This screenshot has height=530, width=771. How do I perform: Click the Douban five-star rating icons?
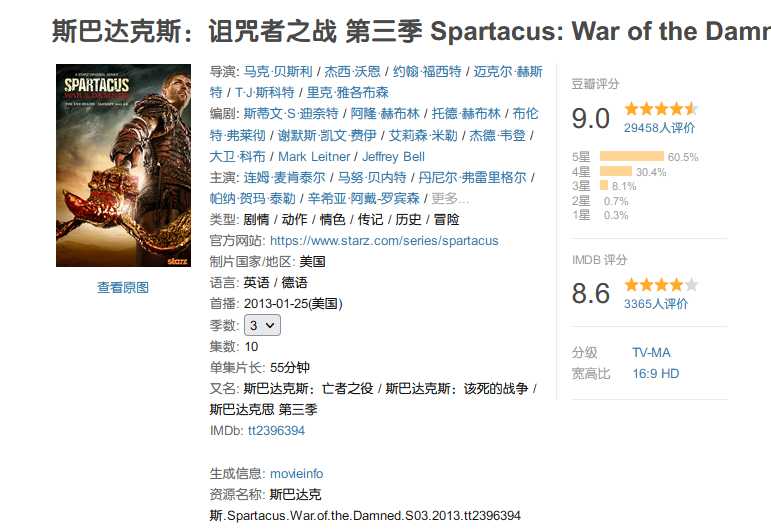tap(661, 109)
